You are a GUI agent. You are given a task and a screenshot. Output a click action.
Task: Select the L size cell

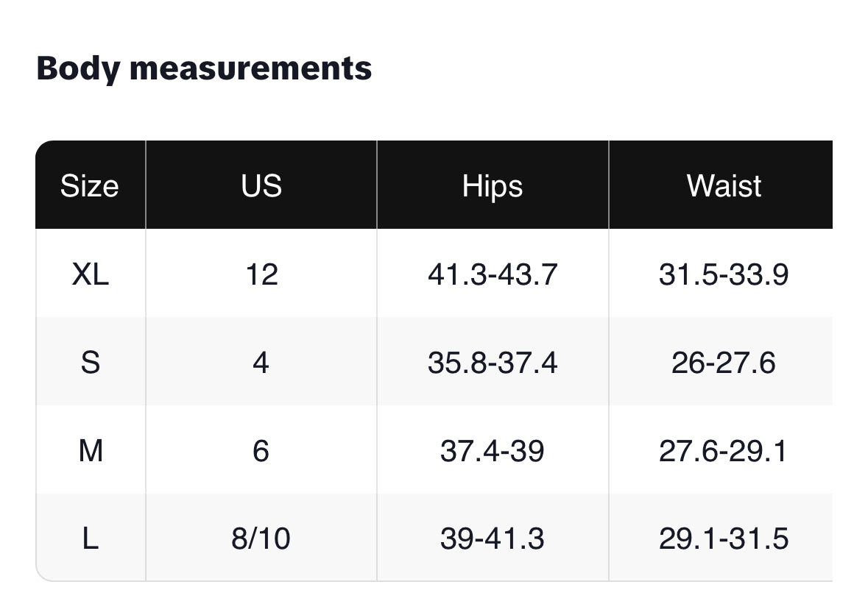pyautogui.click(x=90, y=538)
